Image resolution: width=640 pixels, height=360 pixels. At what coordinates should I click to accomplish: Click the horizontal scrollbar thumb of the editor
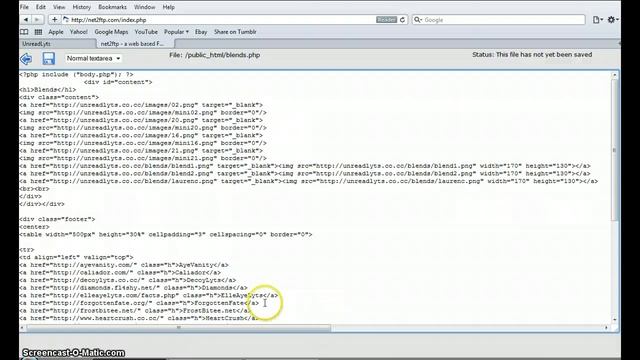pos(179,327)
